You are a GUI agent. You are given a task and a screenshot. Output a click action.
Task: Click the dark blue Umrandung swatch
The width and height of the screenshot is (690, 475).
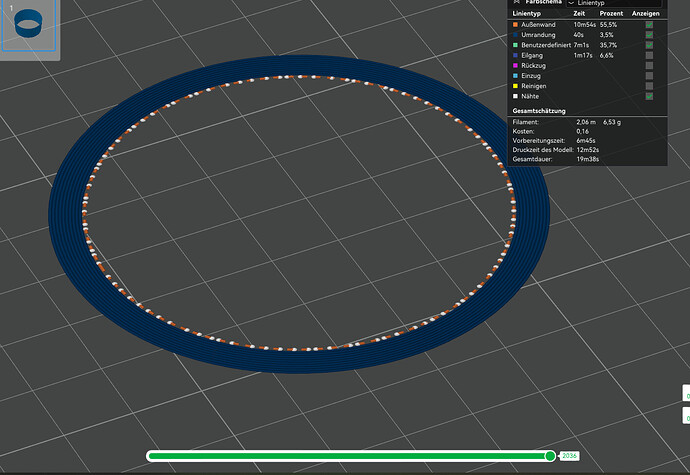pyautogui.click(x=515, y=35)
